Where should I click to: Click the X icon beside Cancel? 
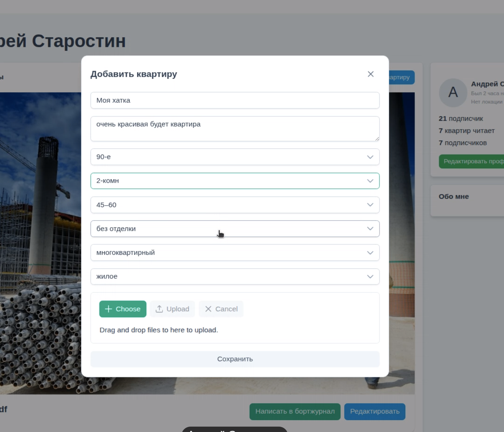[x=208, y=309]
